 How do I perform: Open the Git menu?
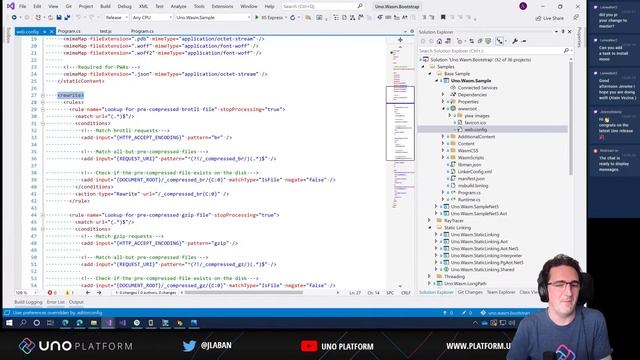[69, 7]
